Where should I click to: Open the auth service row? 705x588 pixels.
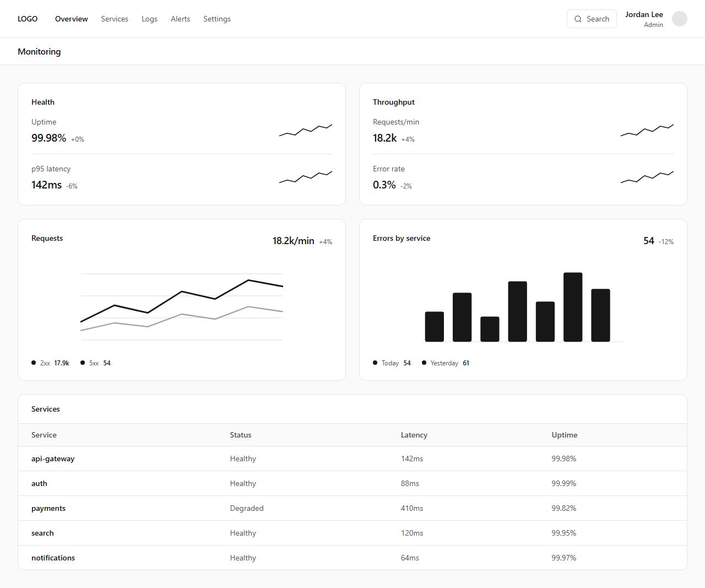(x=352, y=483)
